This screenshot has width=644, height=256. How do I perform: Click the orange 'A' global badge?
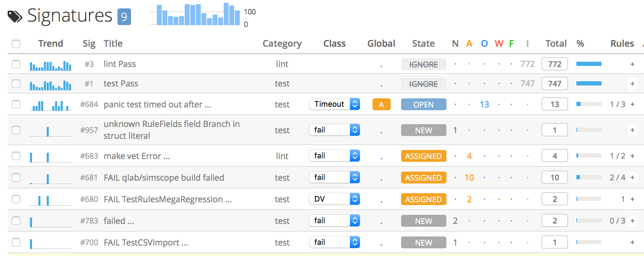click(381, 104)
